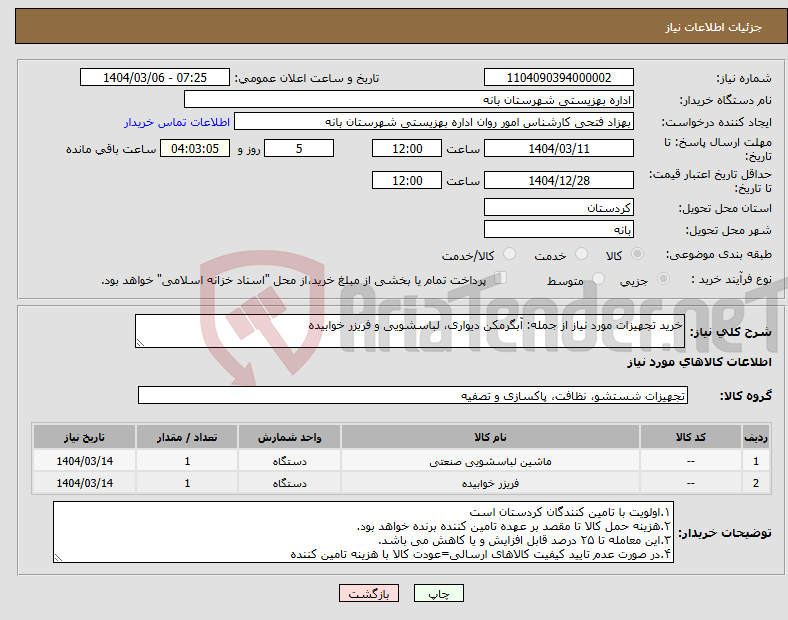Click the remaining time field 04:03:05
The width and height of the screenshot is (788, 620).
point(195,148)
